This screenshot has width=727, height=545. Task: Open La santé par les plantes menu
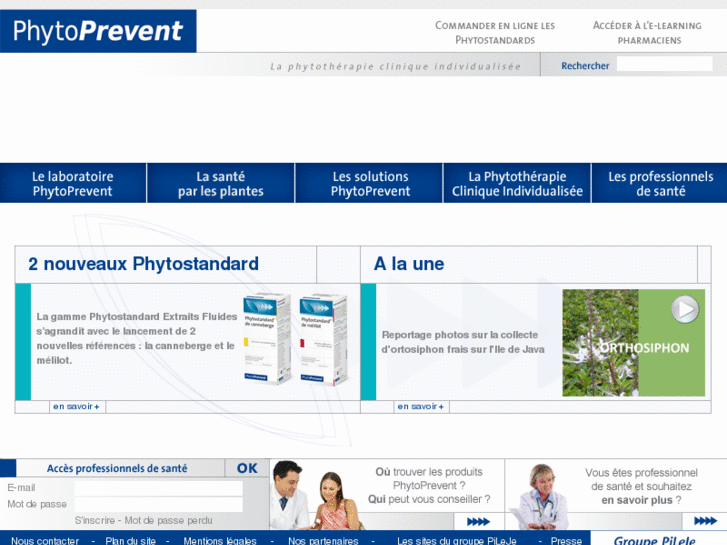(221, 183)
